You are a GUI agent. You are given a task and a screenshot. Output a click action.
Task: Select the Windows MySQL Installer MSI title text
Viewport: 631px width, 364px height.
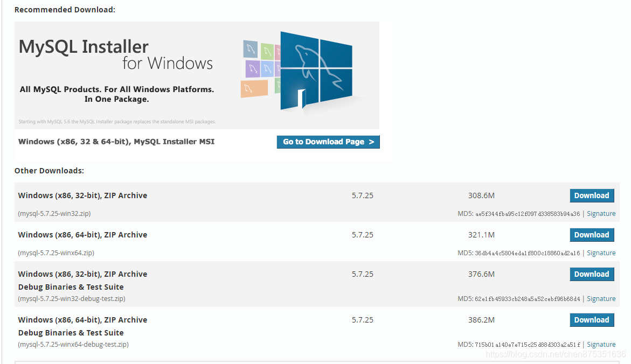click(x=116, y=142)
